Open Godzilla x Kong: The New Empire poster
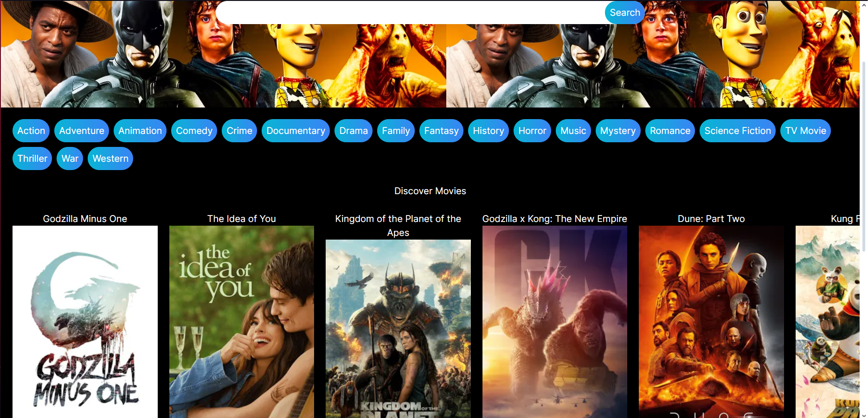Viewport: 868px width, 418px height. click(555, 322)
